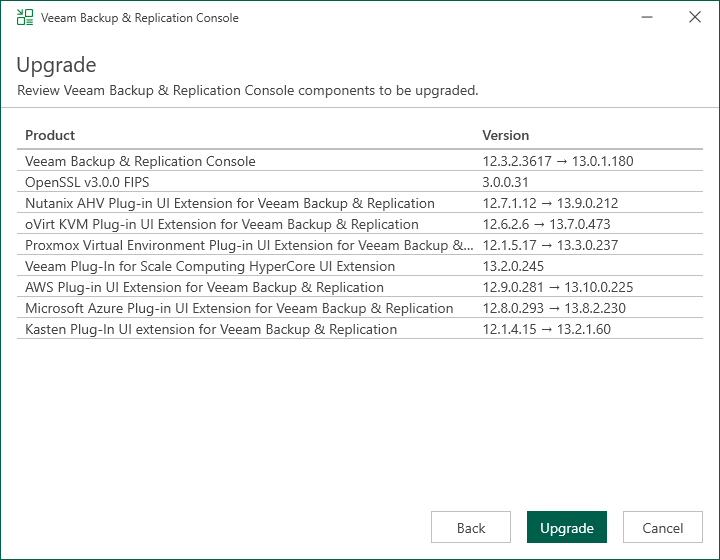Close the Veeam console window
This screenshot has height=560, width=720.
click(695, 17)
